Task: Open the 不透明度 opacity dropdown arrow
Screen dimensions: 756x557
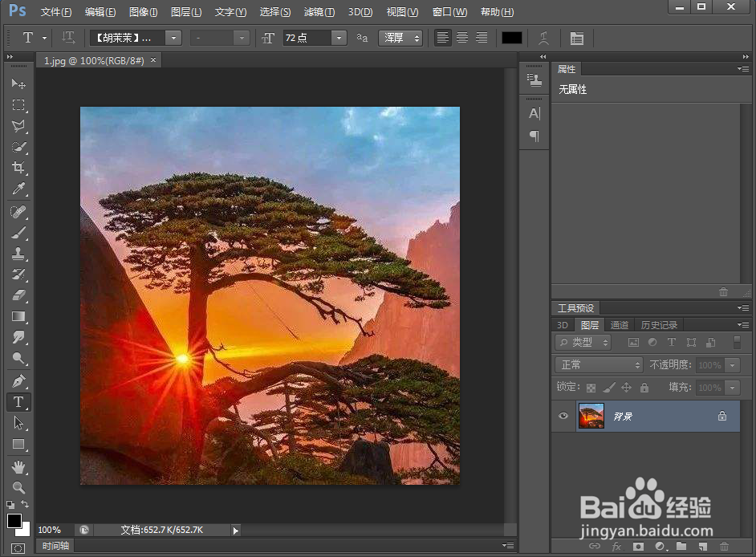Action: [733, 365]
